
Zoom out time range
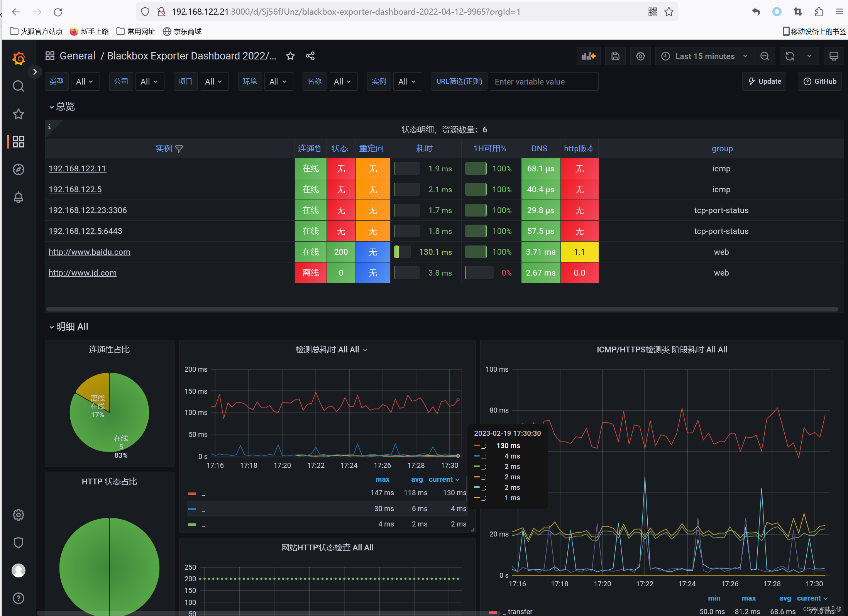pyautogui.click(x=765, y=56)
